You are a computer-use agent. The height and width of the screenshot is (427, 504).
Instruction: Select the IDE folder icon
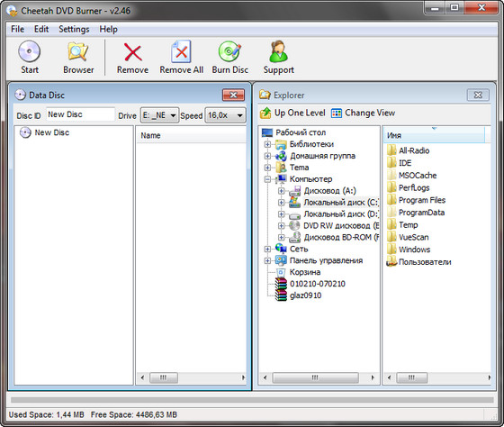pyautogui.click(x=391, y=162)
